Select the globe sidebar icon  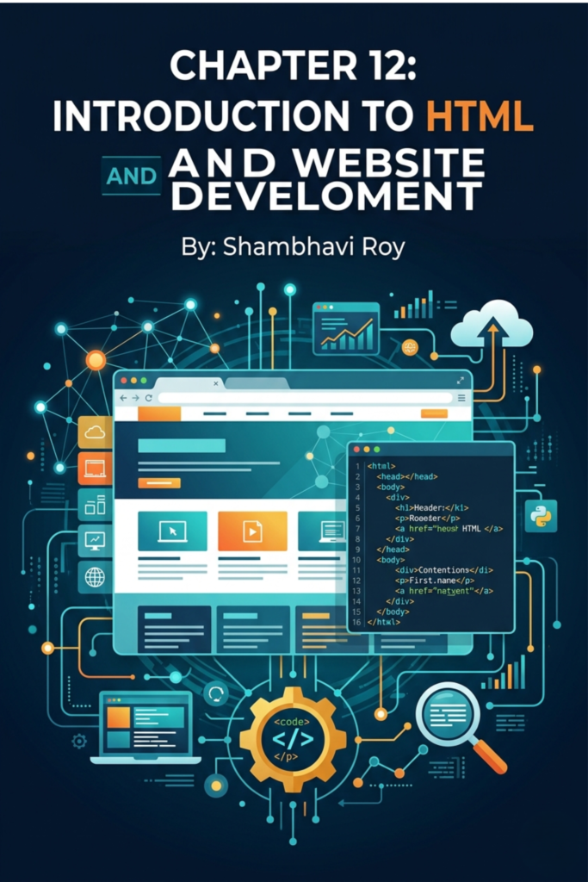pyautogui.click(x=95, y=576)
